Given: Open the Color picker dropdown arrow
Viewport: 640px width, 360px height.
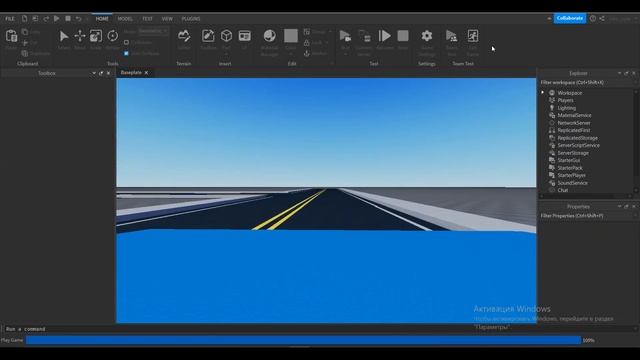Looking at the screenshot, I should 291,54.
